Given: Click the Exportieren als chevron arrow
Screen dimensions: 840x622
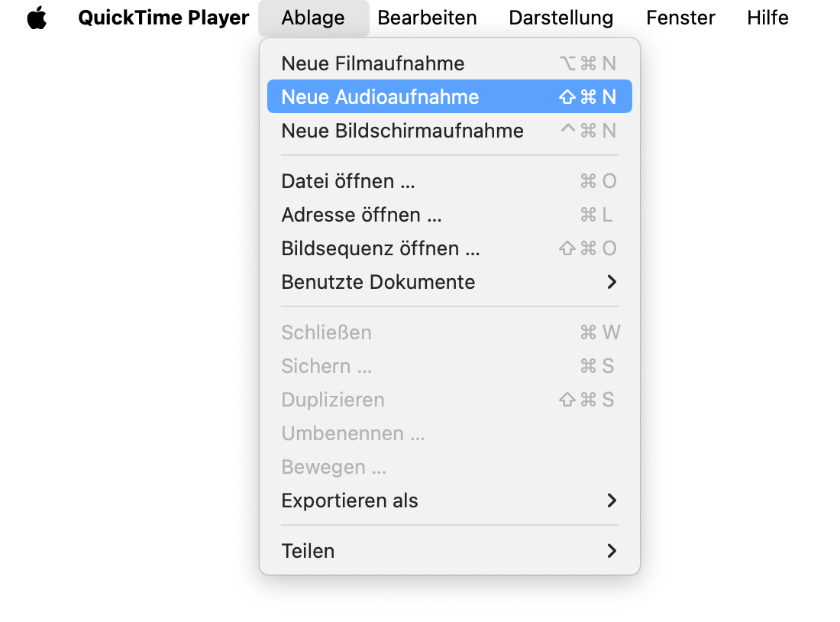Looking at the screenshot, I should click(611, 501).
